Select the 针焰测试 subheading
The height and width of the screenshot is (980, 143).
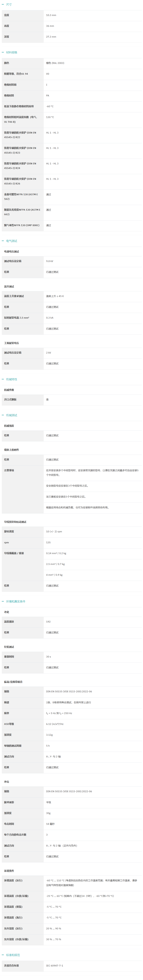(x=9, y=647)
